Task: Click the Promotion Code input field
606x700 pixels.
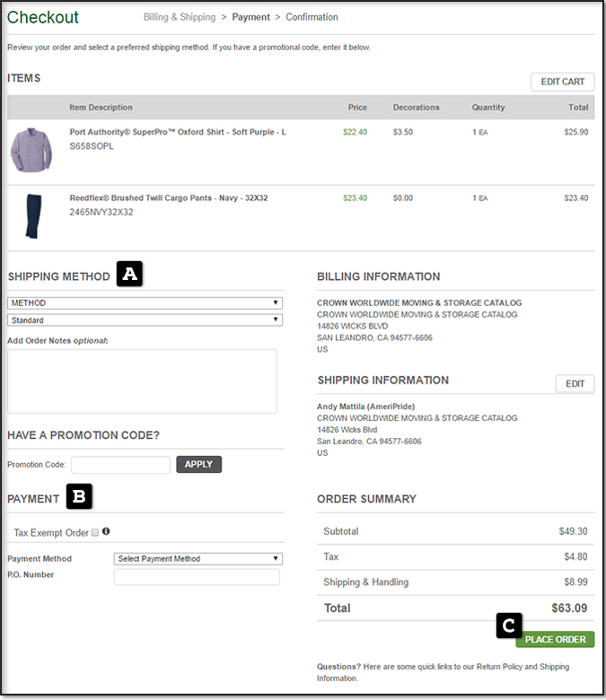Action: pos(120,465)
